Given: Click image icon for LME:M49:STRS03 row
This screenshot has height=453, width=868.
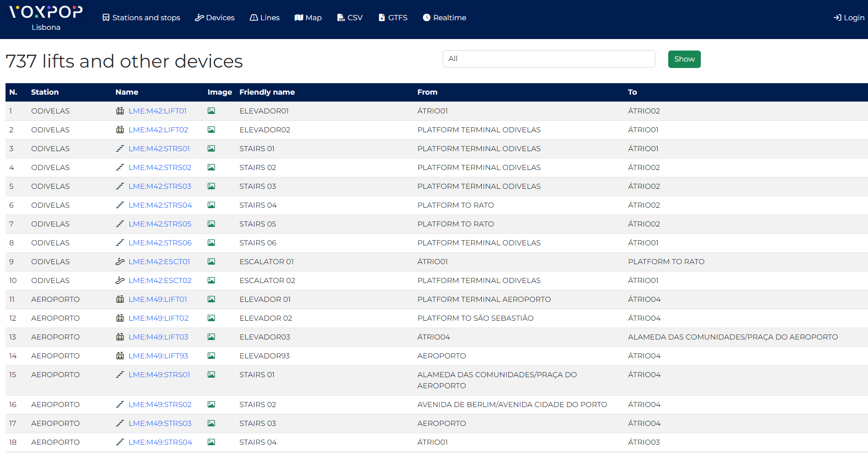Looking at the screenshot, I should [x=211, y=423].
